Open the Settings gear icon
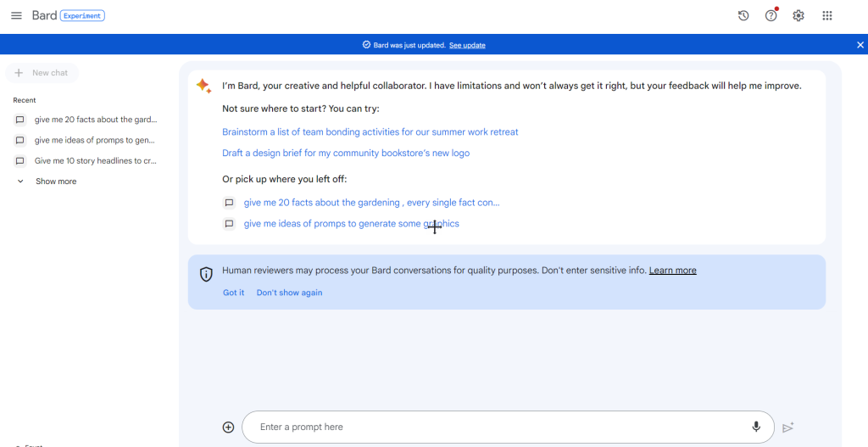868x447 pixels. (798, 15)
